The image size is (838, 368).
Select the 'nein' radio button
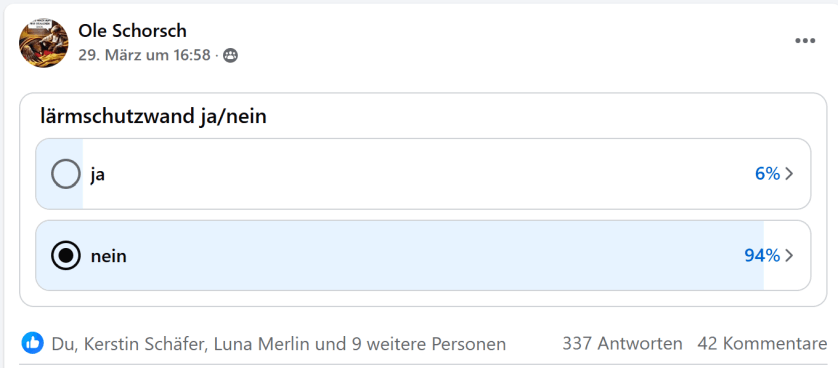[x=66, y=256]
